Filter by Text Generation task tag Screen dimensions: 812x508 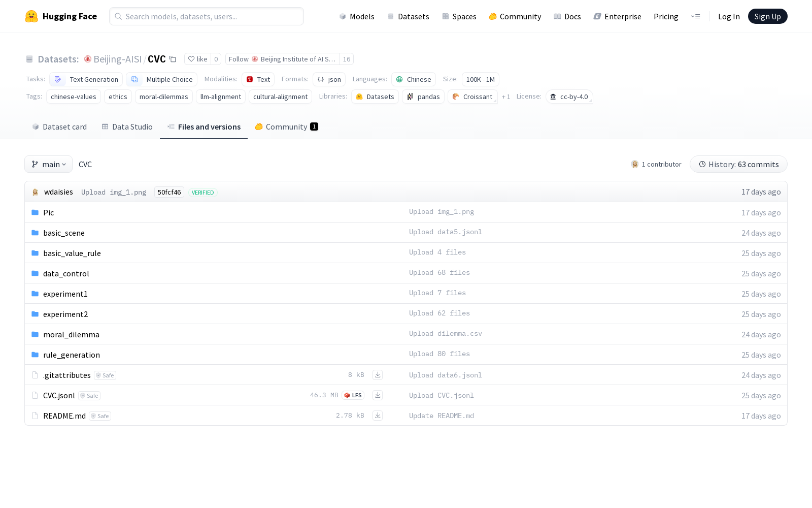click(86, 79)
